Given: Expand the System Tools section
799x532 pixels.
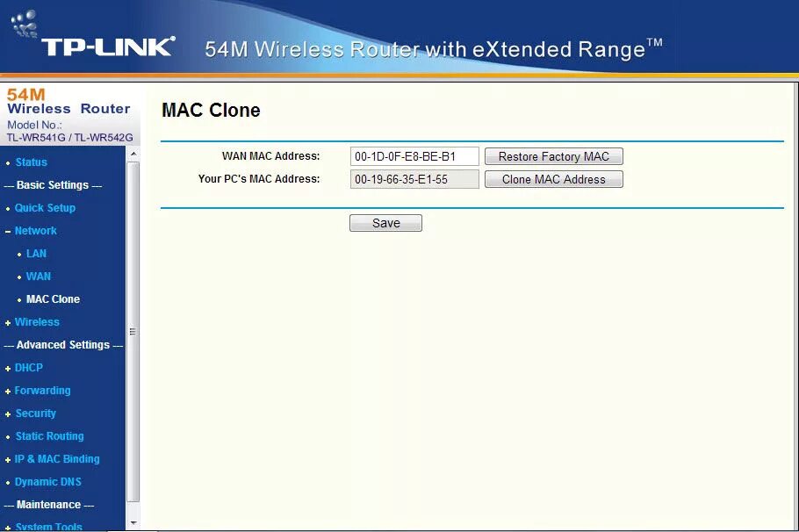Looking at the screenshot, I should (48, 527).
